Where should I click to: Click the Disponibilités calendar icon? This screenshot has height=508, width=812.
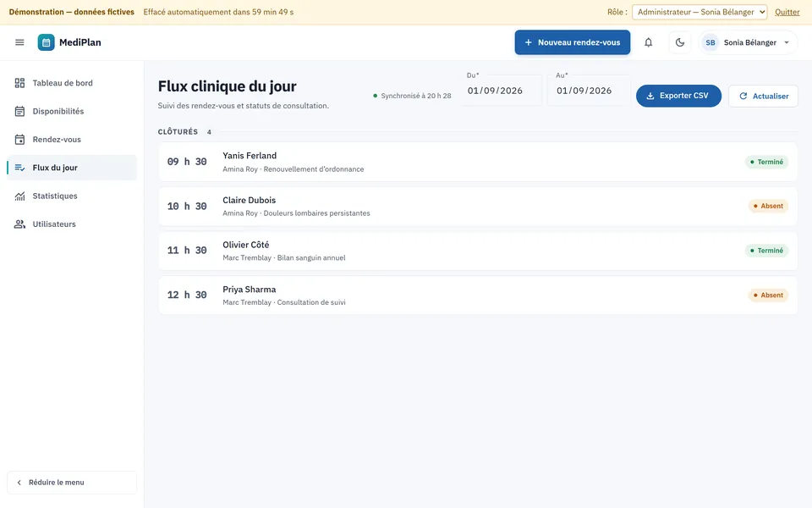[x=19, y=111]
